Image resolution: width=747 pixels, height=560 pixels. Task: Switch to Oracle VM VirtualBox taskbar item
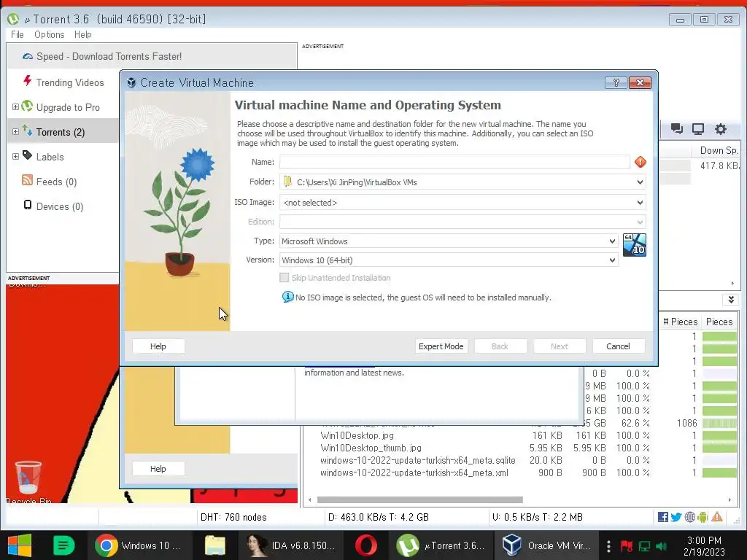547,545
